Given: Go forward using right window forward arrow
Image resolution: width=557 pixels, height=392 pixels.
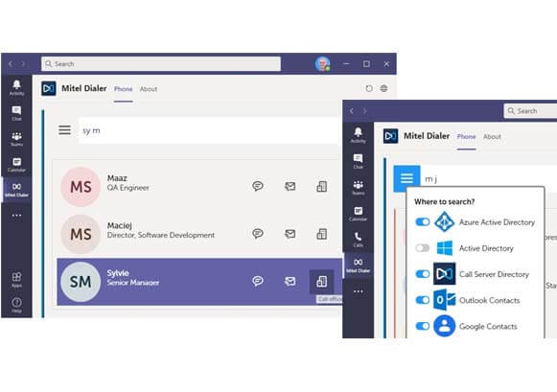Looking at the screenshot, I should (365, 111).
